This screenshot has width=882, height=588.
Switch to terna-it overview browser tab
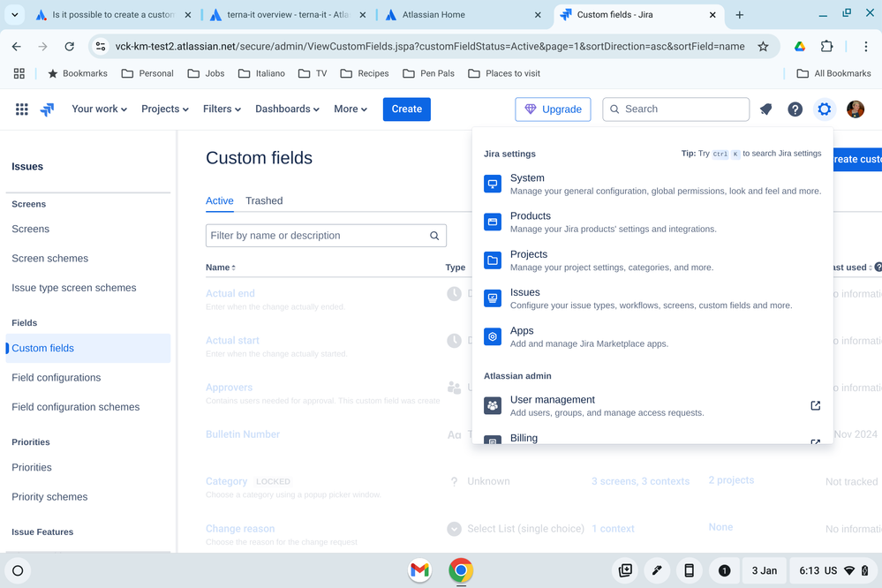(x=287, y=15)
